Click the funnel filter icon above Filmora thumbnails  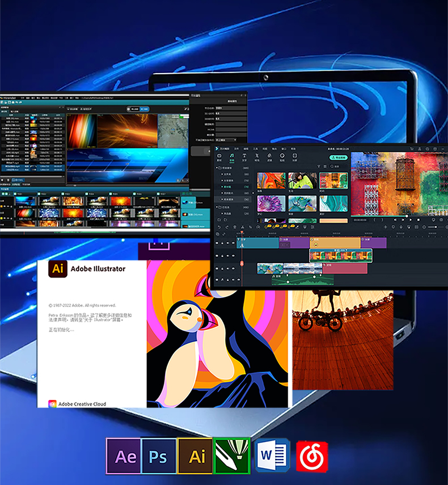319,167
